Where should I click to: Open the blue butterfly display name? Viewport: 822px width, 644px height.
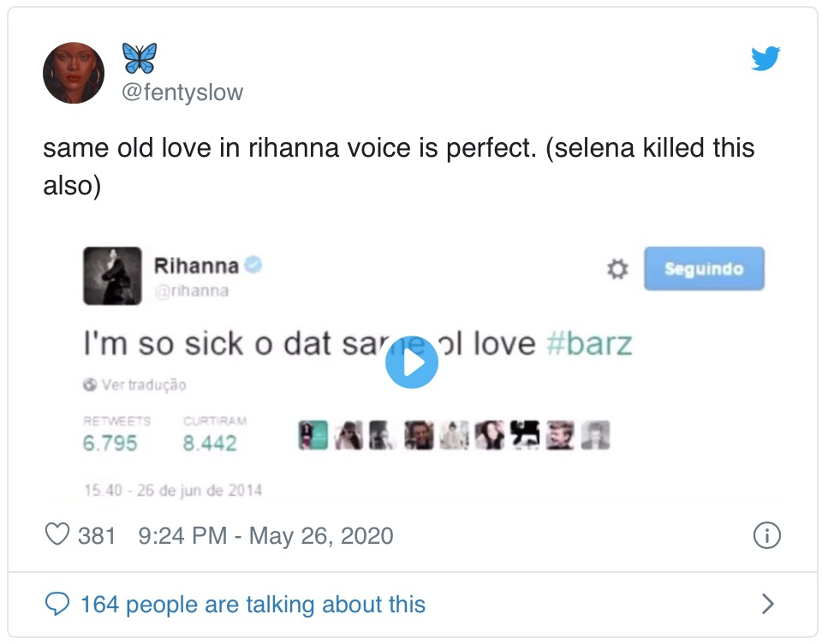(x=140, y=57)
